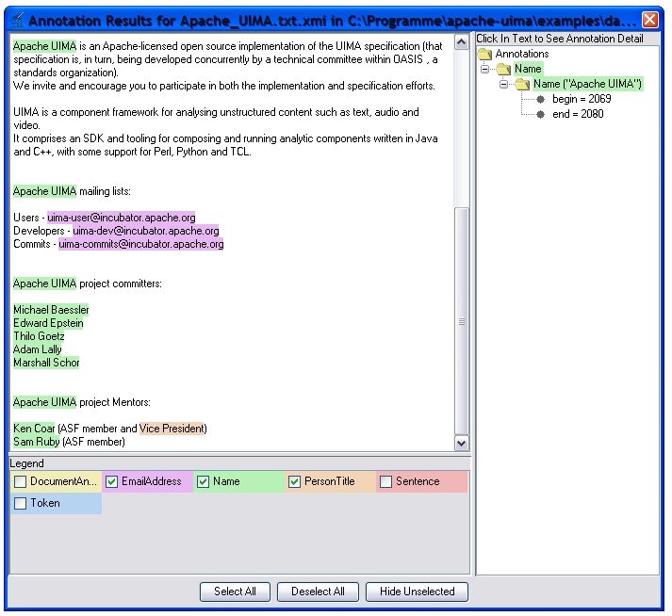This screenshot has height=616, width=672.
Task: Click the bullet icon beside begin = 2069
Action: point(540,99)
